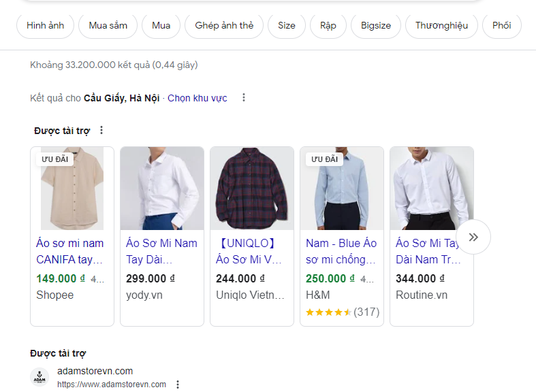
Task: Open the Hình ảnh search filter
Action: pos(45,26)
